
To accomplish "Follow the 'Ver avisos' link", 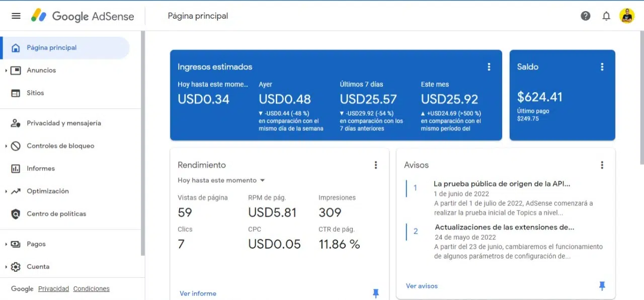I will (x=422, y=286).
